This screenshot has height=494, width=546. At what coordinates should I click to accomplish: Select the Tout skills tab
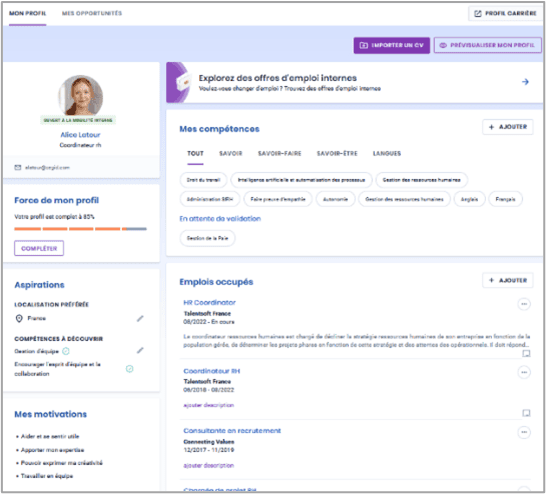pyautogui.click(x=195, y=154)
